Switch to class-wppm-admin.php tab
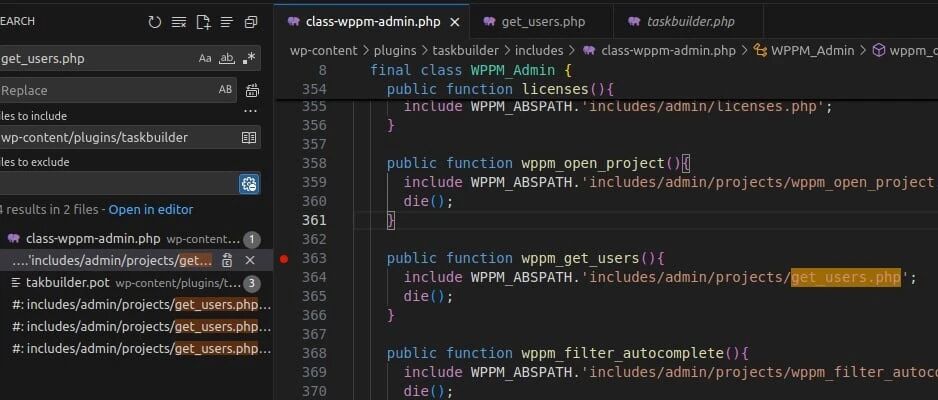Viewport: 938px width, 400px height. (371, 22)
